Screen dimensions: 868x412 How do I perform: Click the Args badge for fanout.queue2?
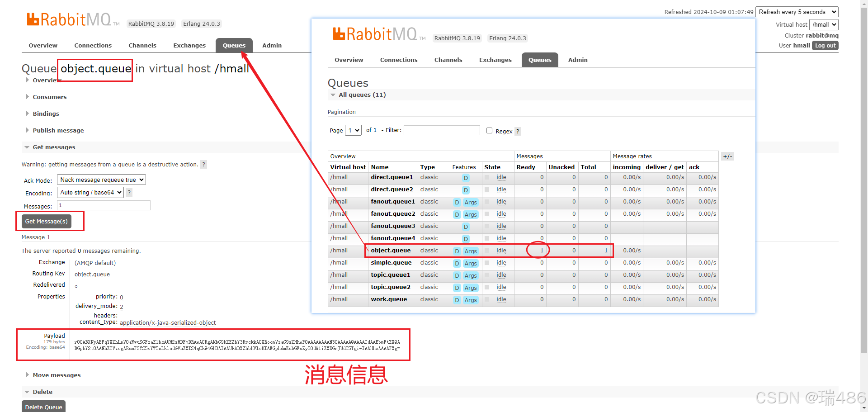point(471,215)
